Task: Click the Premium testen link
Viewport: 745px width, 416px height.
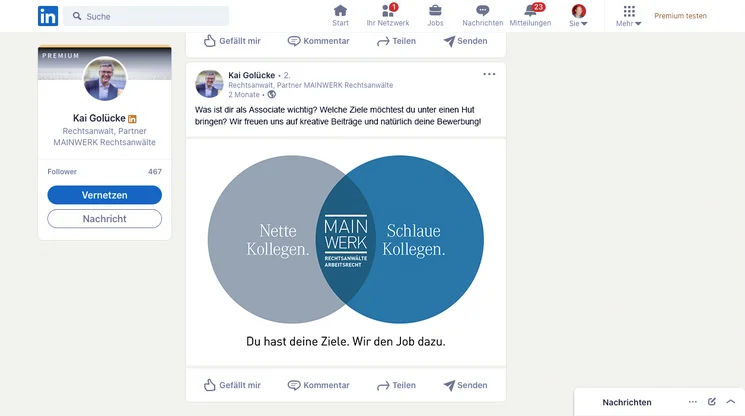Action: click(x=680, y=16)
